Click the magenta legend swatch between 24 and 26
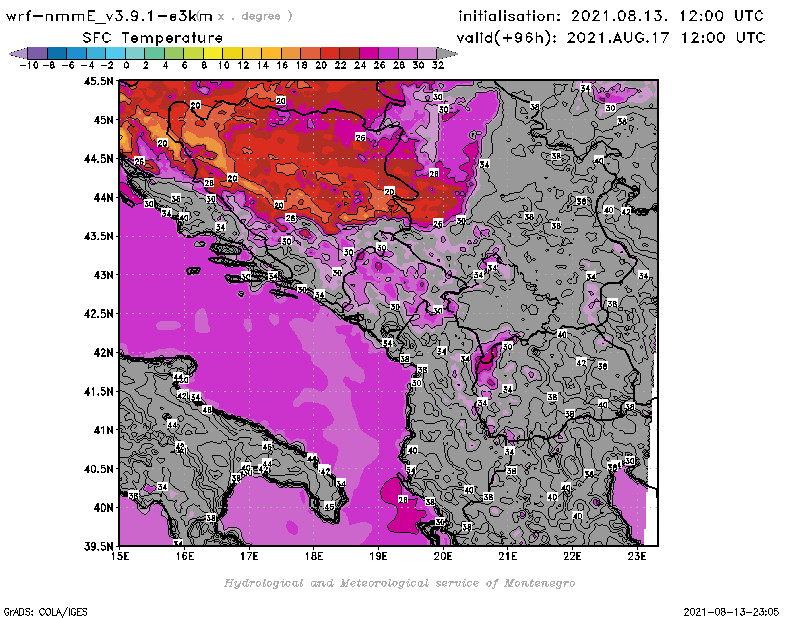Viewport: 800px width, 618px height. click(369, 53)
